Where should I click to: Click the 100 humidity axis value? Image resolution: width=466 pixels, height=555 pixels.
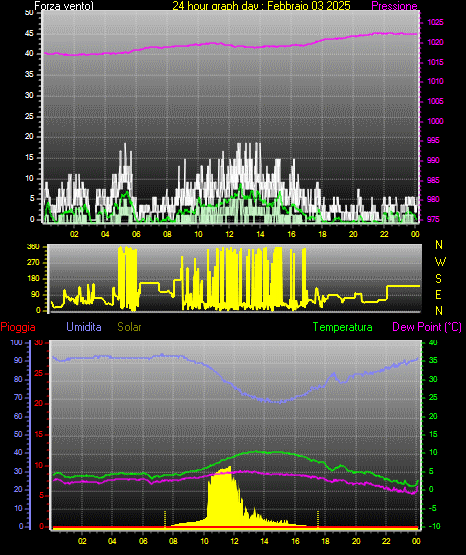(17, 342)
